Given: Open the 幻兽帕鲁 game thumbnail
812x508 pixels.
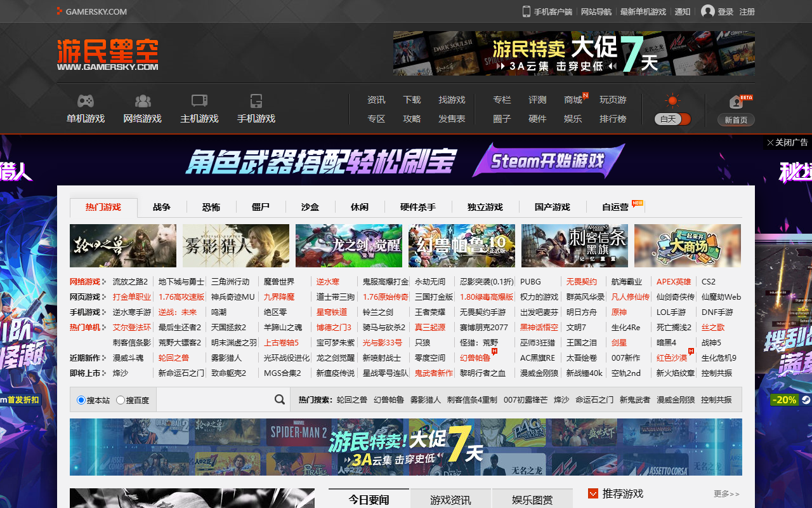Looking at the screenshot, I should tap(462, 246).
